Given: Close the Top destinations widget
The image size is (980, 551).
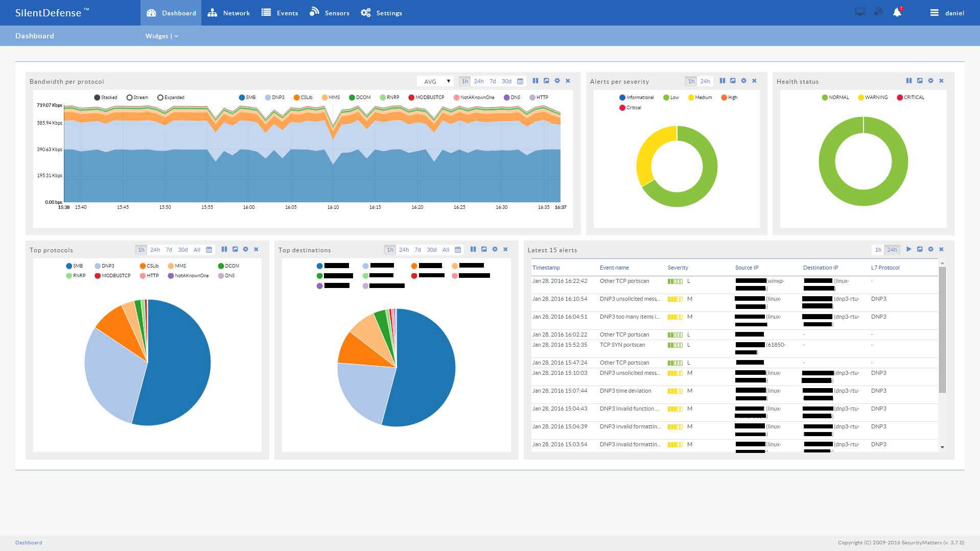Looking at the screenshot, I should (x=505, y=249).
